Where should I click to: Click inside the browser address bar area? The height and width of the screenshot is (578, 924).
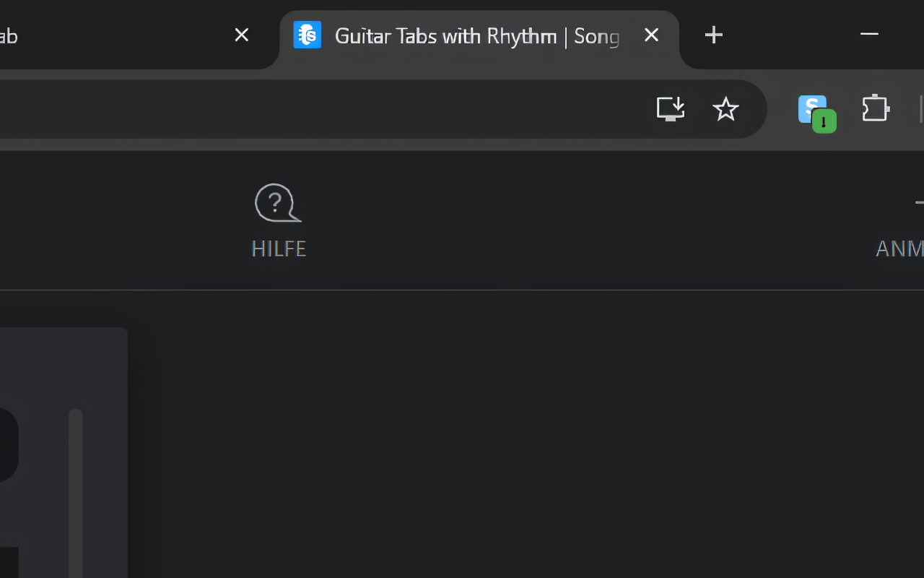(x=325, y=109)
